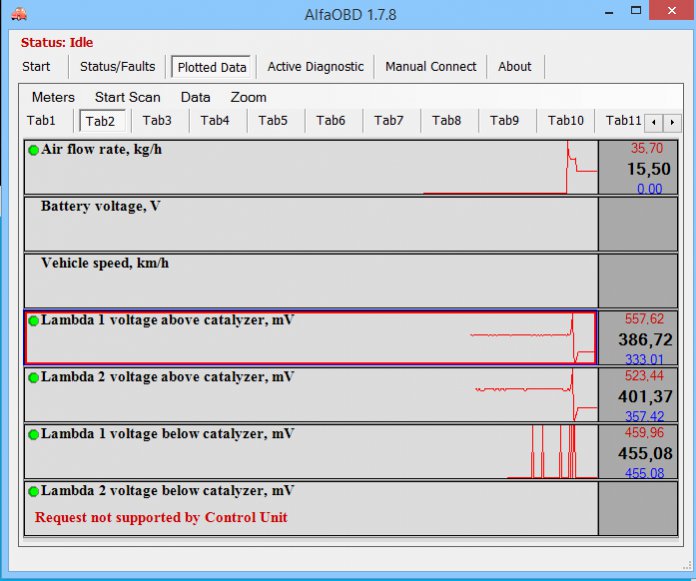Image resolution: width=696 pixels, height=581 pixels.
Task: Open the Status/Faults tab
Action: coord(117,67)
